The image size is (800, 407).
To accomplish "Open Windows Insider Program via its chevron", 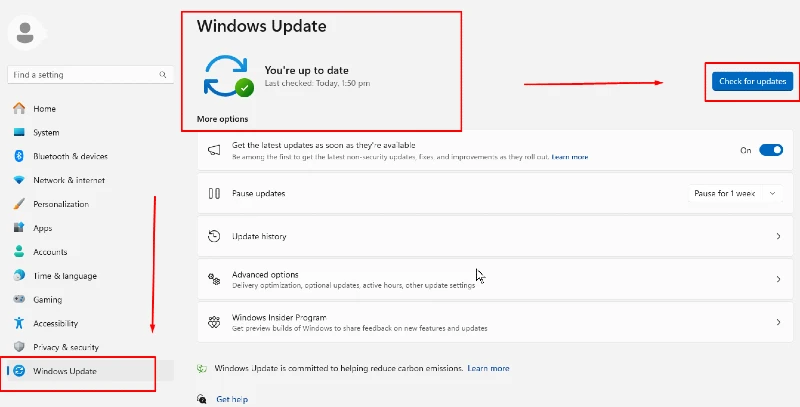I will [x=778, y=322].
